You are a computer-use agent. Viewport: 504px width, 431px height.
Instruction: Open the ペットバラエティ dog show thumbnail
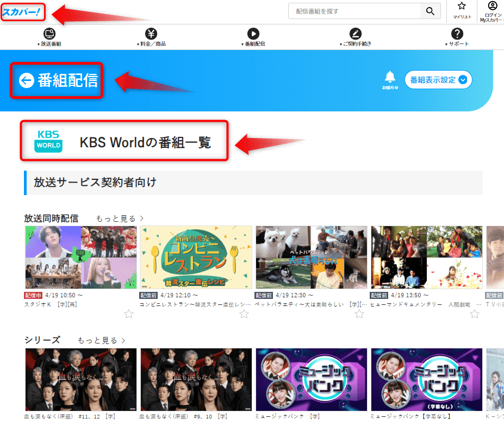coord(312,257)
